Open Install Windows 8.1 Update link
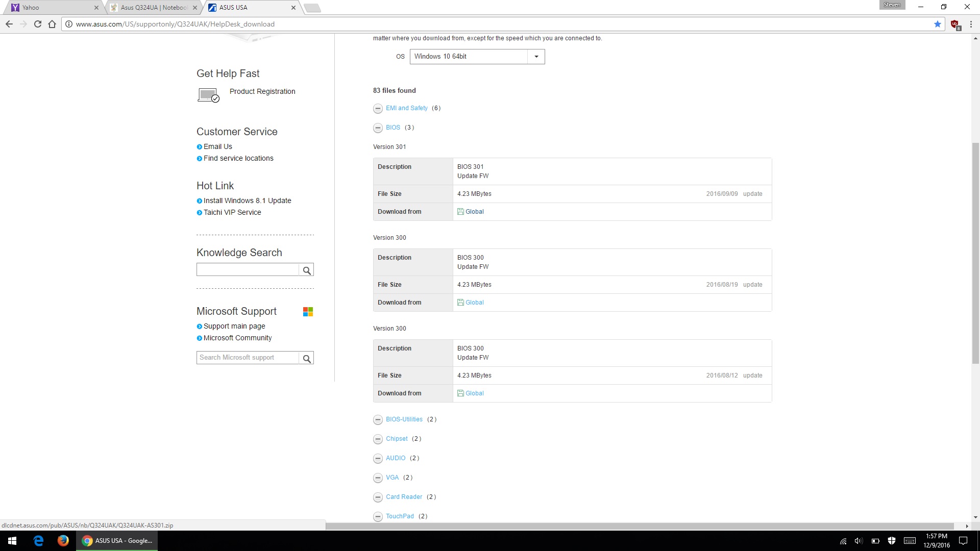This screenshot has width=980, height=551. 248,201
